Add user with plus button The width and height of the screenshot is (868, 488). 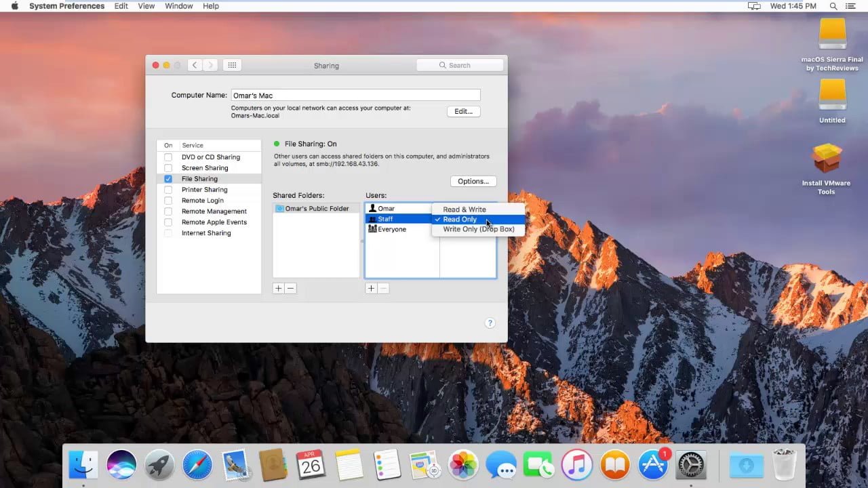371,288
